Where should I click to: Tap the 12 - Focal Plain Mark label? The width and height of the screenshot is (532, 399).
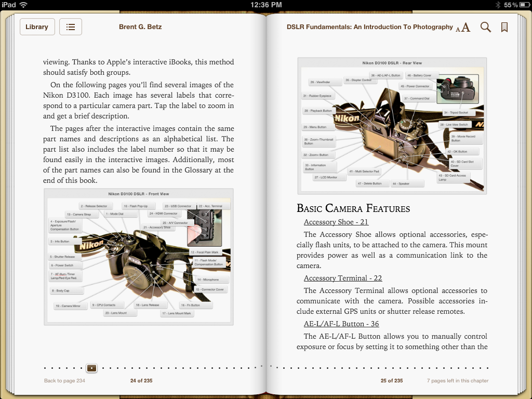click(x=205, y=252)
